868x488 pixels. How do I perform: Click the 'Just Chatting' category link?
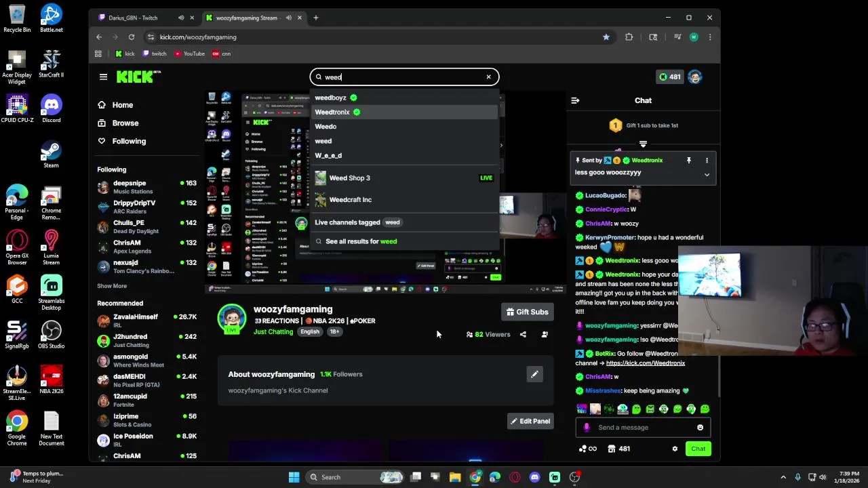[x=273, y=331]
